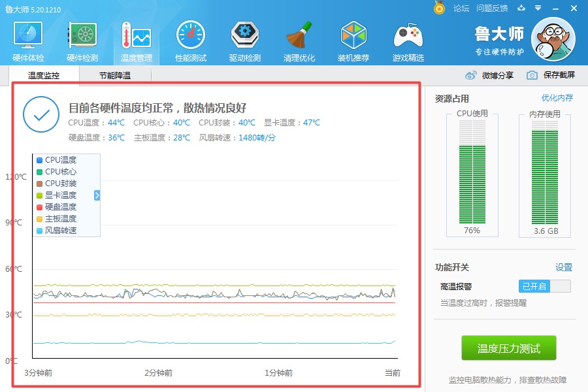The image size is (588, 392).
Task: Open 硬件检测 hardware detection icon
Action: [82, 41]
